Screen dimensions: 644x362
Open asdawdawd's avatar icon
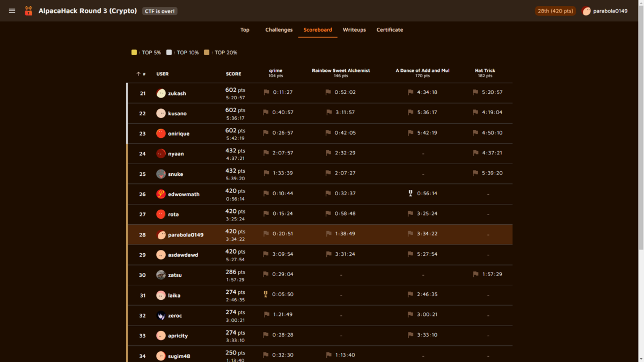point(161,255)
